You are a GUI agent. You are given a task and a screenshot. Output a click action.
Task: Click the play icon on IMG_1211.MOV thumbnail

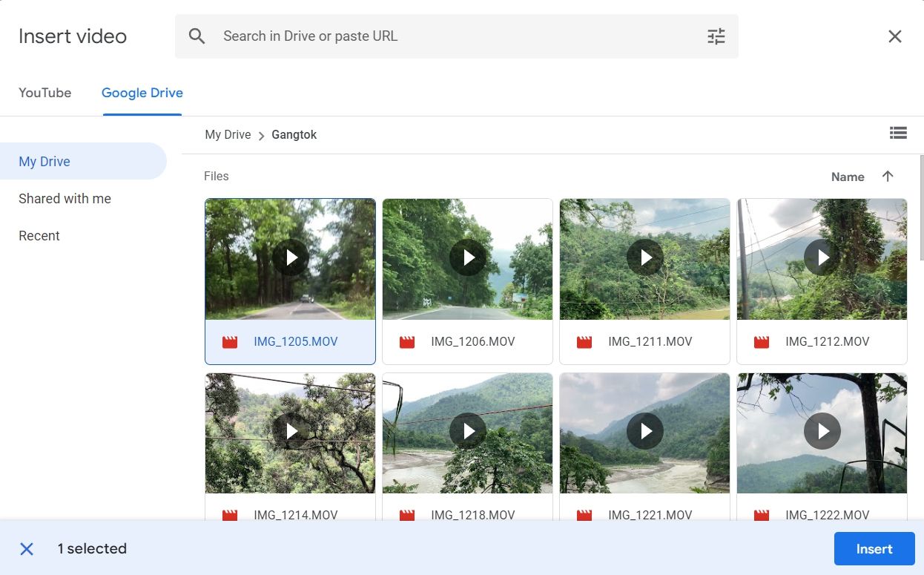tap(644, 257)
